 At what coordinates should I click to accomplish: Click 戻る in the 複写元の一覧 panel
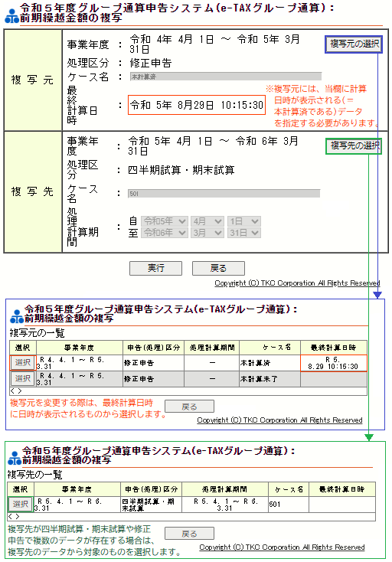pos(189,407)
